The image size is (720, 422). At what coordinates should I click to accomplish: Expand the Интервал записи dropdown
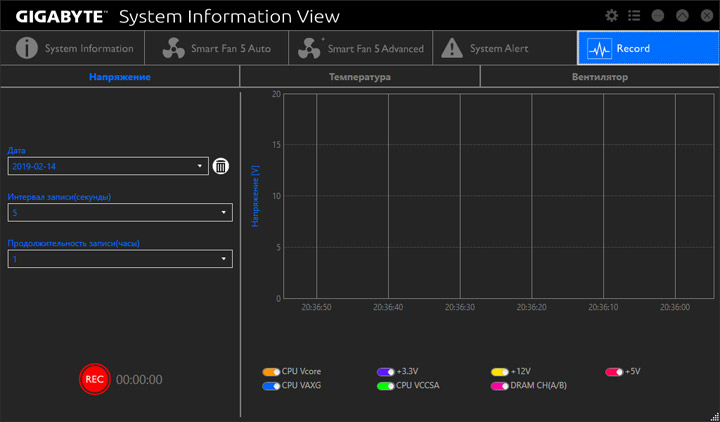(x=120, y=213)
